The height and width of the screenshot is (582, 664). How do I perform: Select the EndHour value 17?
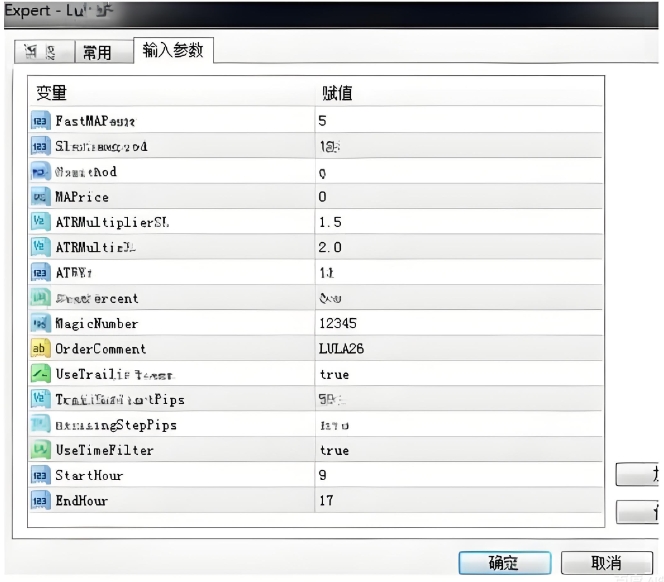(x=326, y=500)
